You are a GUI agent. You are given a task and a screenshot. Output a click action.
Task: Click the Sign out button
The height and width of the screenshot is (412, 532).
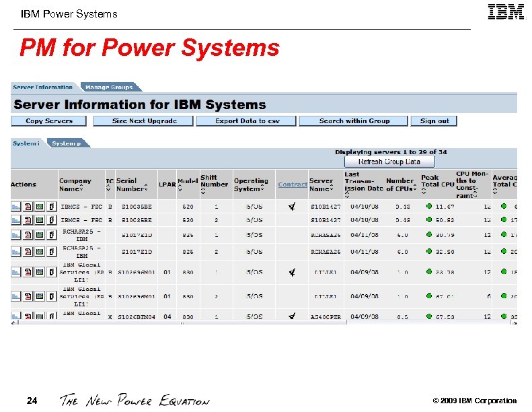tap(434, 121)
